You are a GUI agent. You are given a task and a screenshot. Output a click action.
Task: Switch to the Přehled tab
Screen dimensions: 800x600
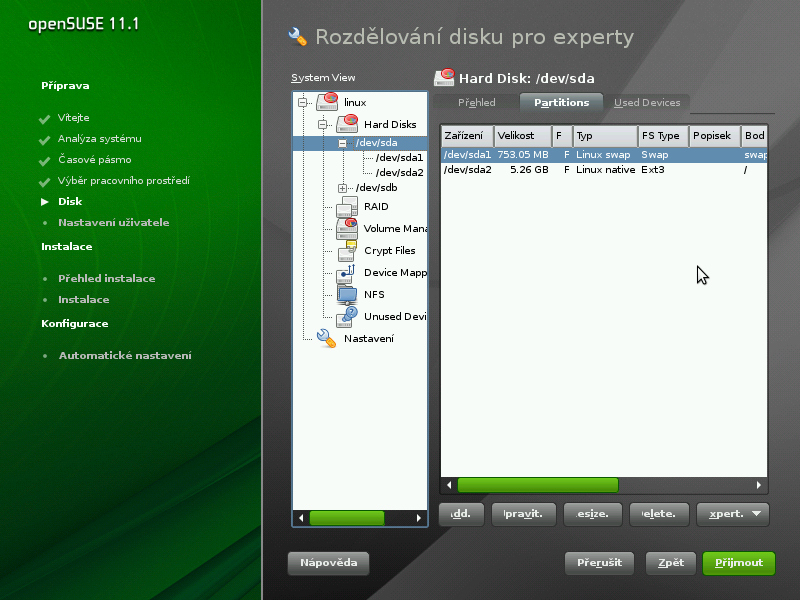tap(477, 103)
